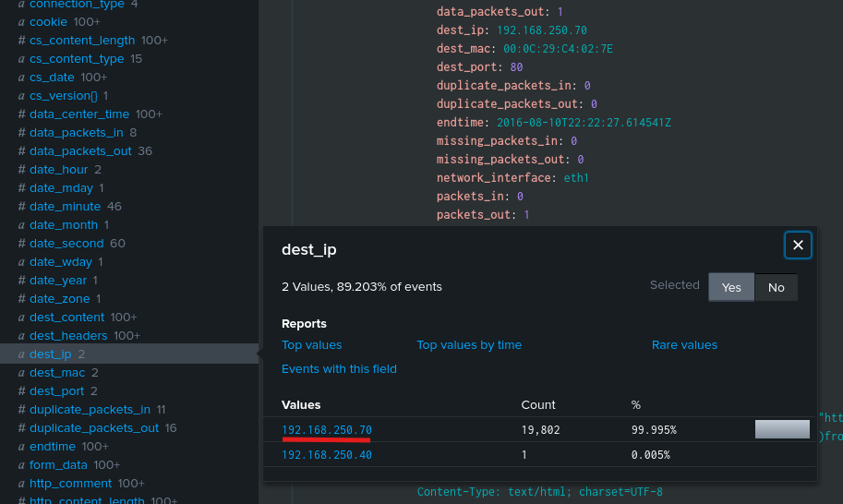843x504 pixels.
Task: Click network_interface value eth1
Action: [576, 178]
